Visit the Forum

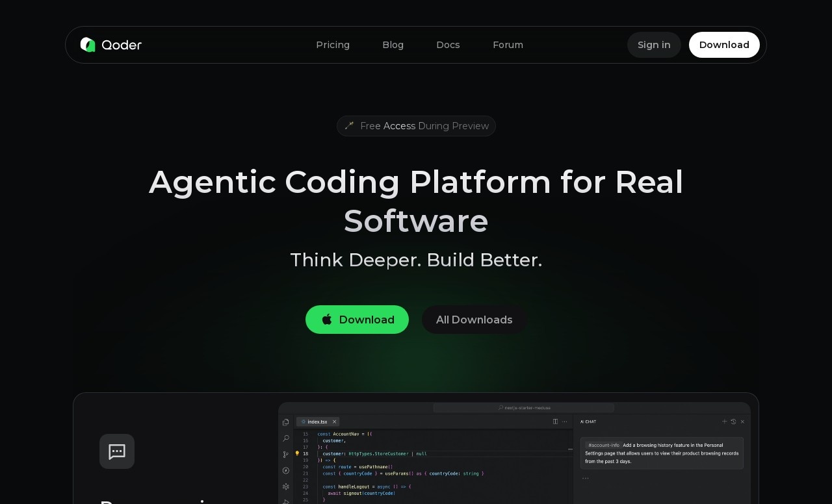508,45
